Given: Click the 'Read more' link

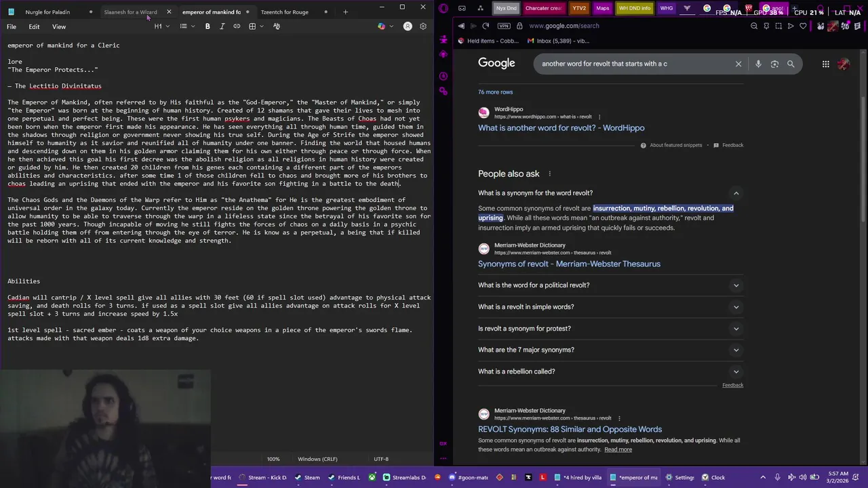Looking at the screenshot, I should [618, 449].
